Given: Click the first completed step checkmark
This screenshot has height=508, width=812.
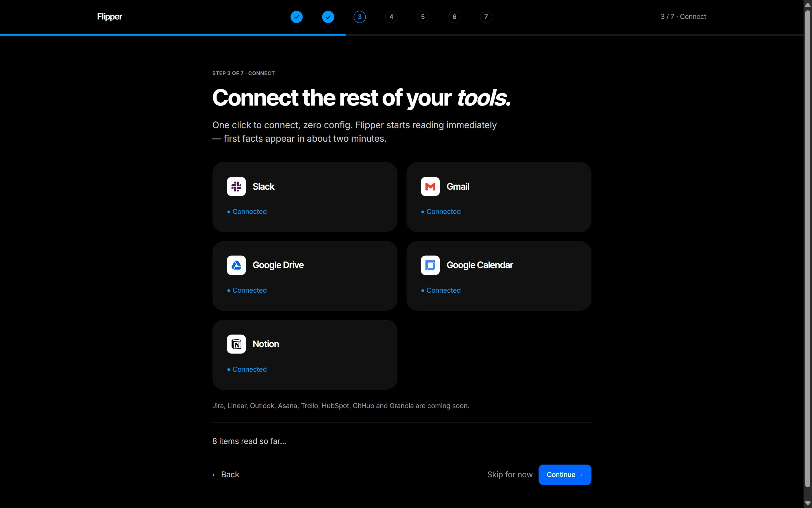Looking at the screenshot, I should pyautogui.click(x=297, y=17).
